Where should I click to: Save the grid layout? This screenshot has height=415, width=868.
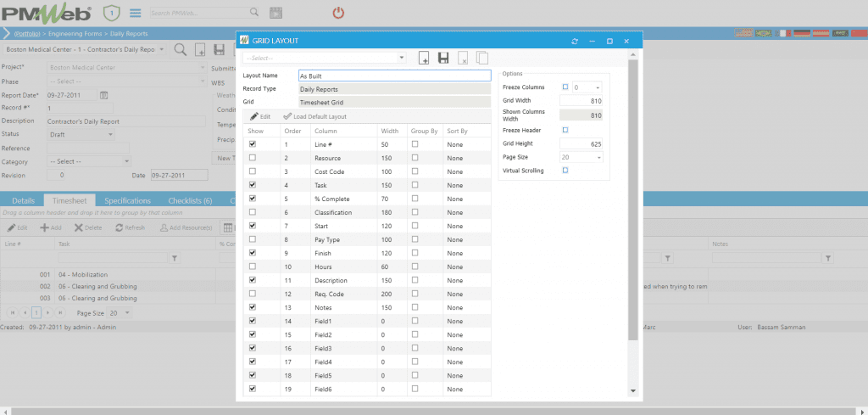(x=443, y=59)
